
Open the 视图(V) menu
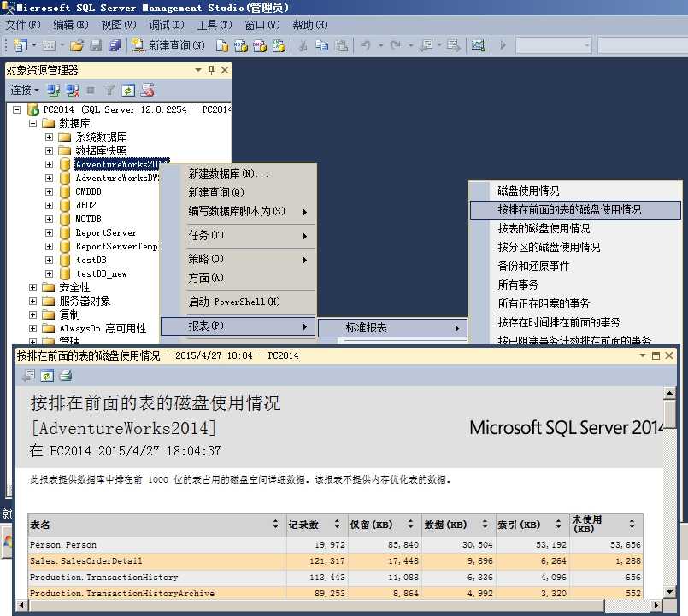[x=119, y=25]
